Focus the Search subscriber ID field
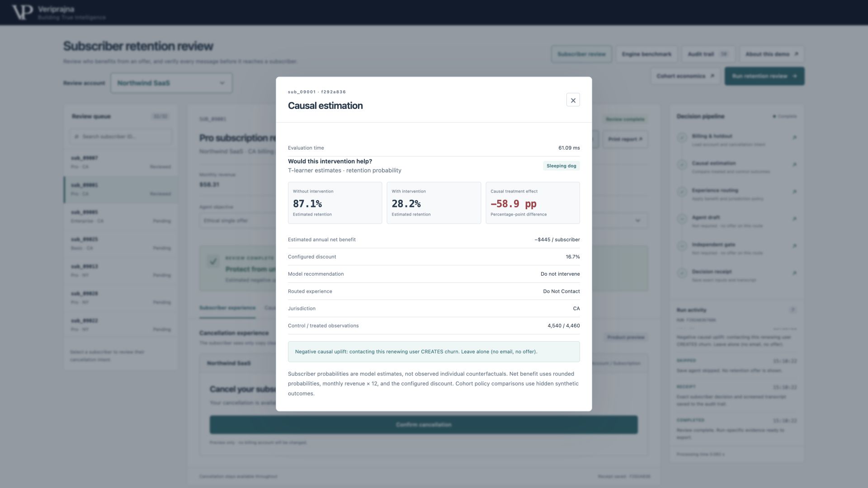 [x=121, y=136]
